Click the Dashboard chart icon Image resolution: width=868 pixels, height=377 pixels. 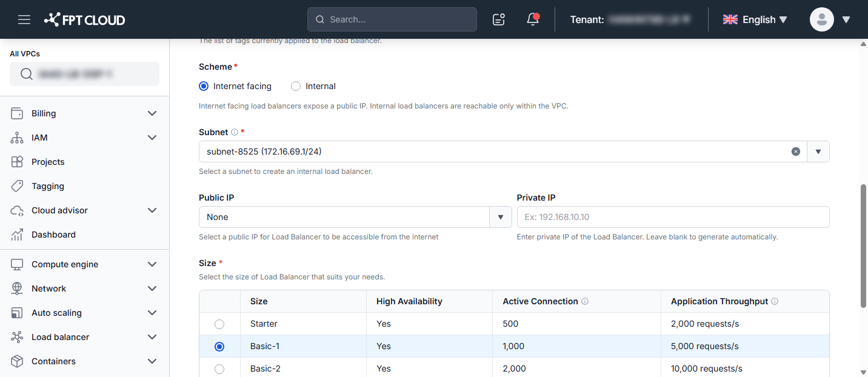17,235
